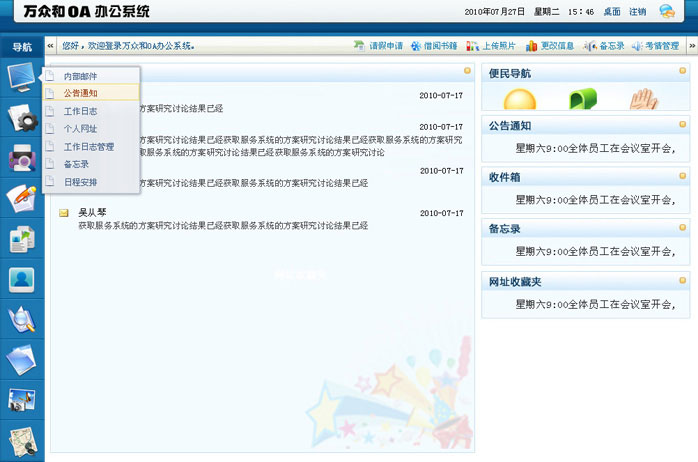Open the gear settings sidebar icon
The width and height of the screenshot is (698, 462).
(x=21, y=119)
